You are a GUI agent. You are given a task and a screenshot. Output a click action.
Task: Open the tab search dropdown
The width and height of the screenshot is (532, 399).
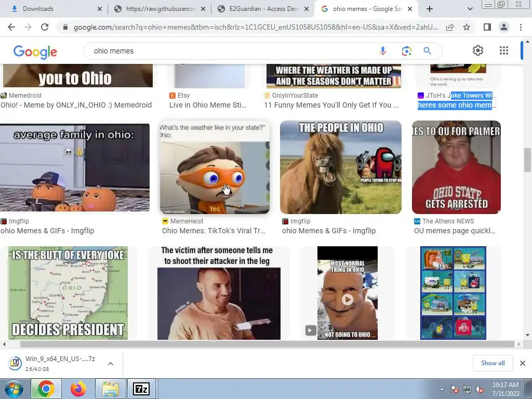point(470,9)
